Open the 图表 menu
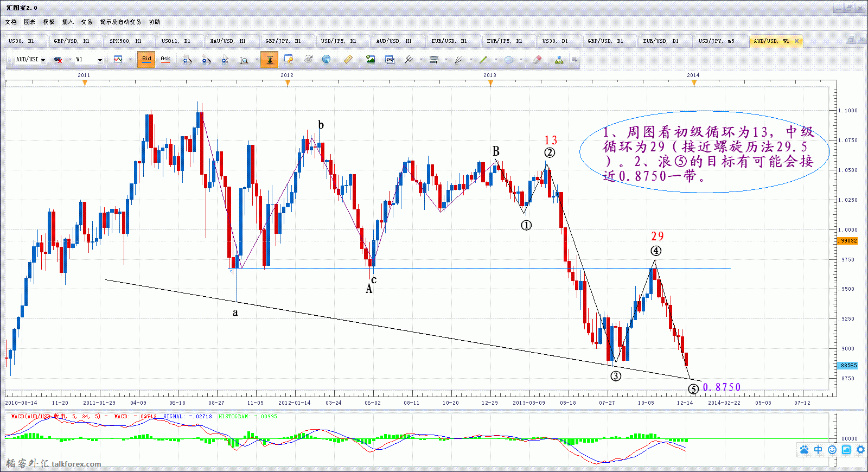Screen dimensions: 868x472 pyautogui.click(x=30, y=22)
